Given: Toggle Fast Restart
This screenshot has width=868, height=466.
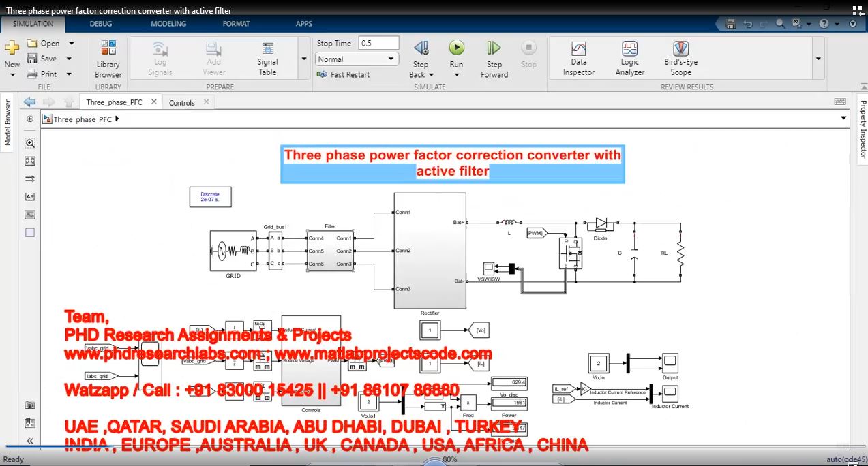Looking at the screenshot, I should pos(344,74).
